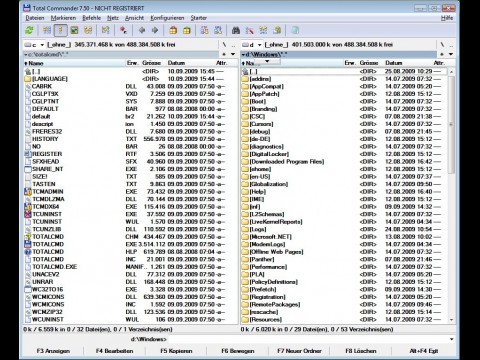This screenshot has width=480, height=360.
Task: Select the HISTORY TXT file row
Action: click(x=131, y=139)
